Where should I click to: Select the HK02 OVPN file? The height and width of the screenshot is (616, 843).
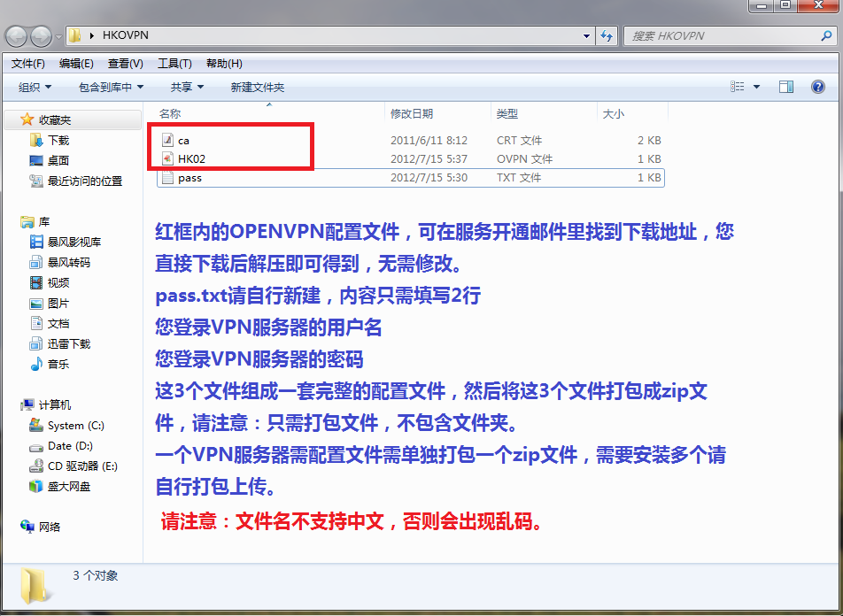tap(191, 159)
